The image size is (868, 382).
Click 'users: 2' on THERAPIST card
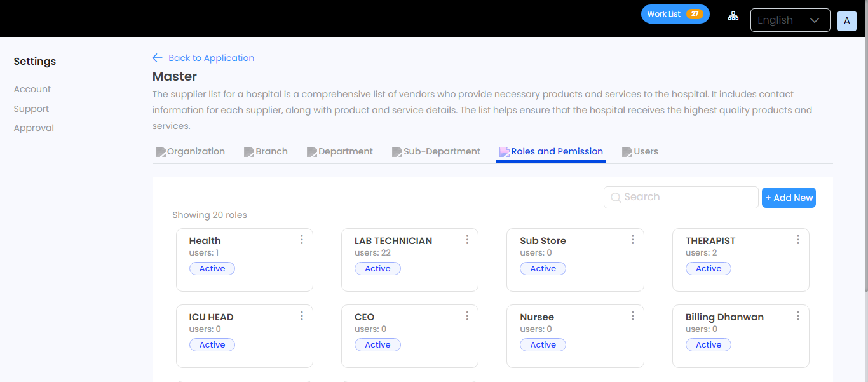(x=702, y=253)
